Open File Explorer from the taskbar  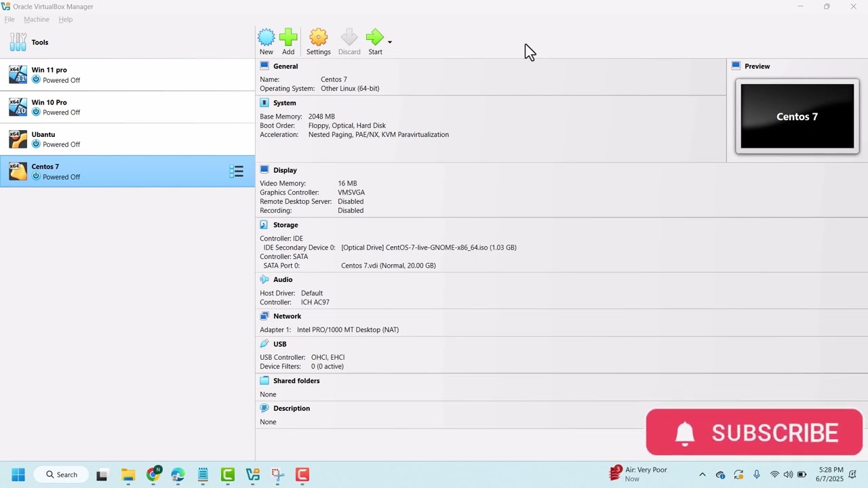[128, 474]
